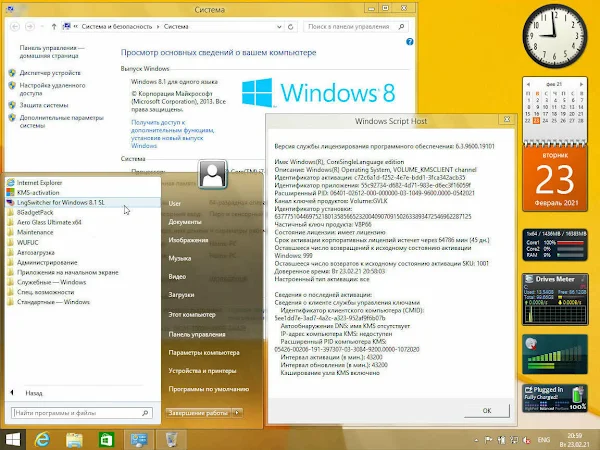Close the Windows Script Host dialog
The image size is (600, 450).
pyautogui.click(x=507, y=120)
